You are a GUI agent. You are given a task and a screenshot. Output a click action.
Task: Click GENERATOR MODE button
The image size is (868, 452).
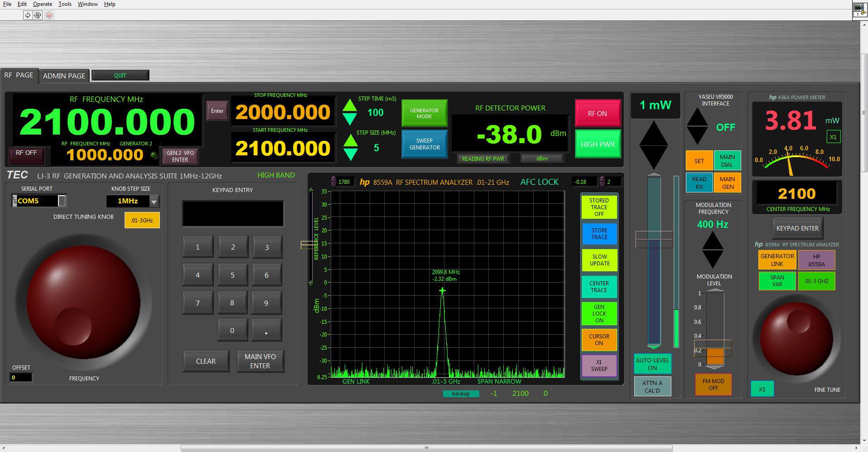(x=424, y=113)
